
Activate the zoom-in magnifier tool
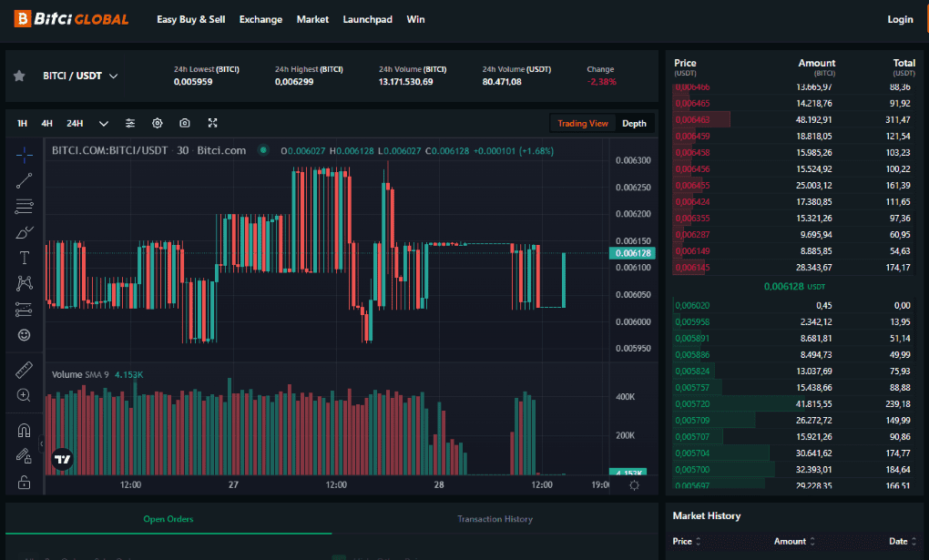pyautogui.click(x=24, y=395)
